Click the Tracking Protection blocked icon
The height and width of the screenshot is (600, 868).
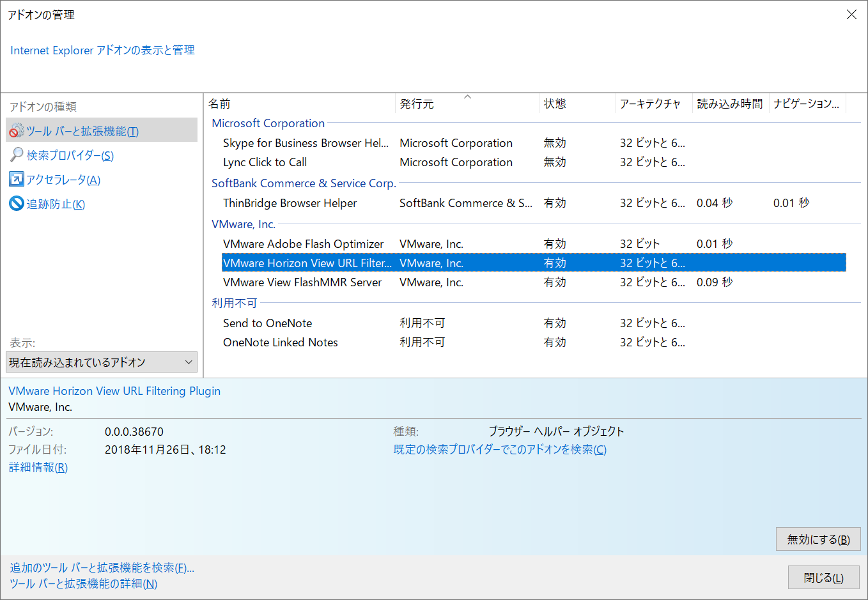click(17, 203)
